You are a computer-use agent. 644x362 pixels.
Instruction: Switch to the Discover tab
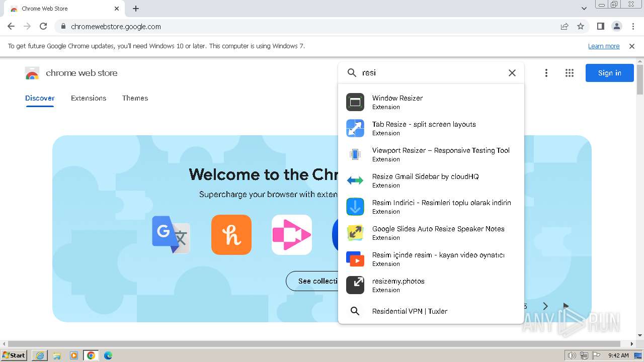(x=40, y=98)
